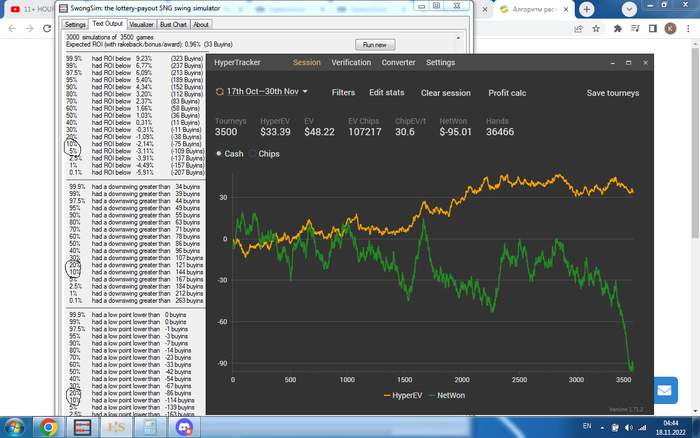Click the Tourneys value 3500
The image size is (700, 438).
(x=226, y=132)
